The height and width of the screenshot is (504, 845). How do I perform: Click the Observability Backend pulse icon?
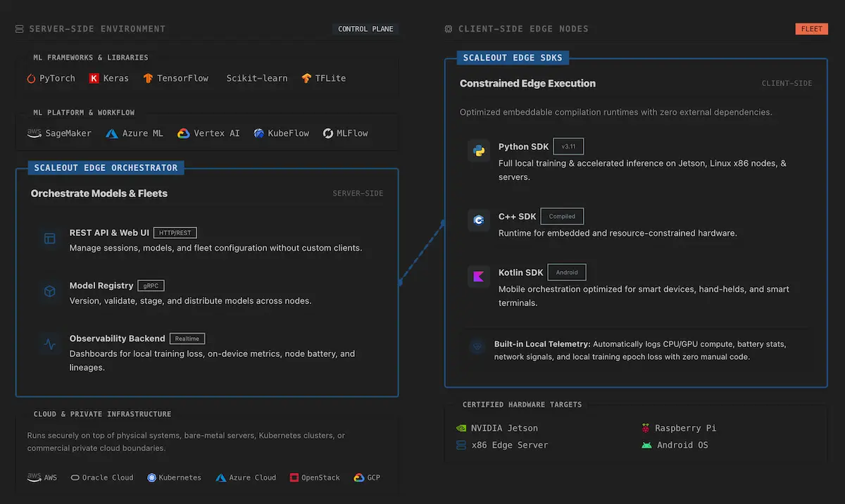click(x=50, y=344)
